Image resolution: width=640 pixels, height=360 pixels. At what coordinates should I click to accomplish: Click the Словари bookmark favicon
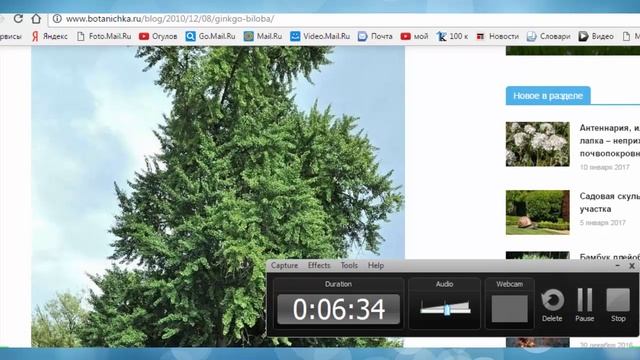pos(531,36)
